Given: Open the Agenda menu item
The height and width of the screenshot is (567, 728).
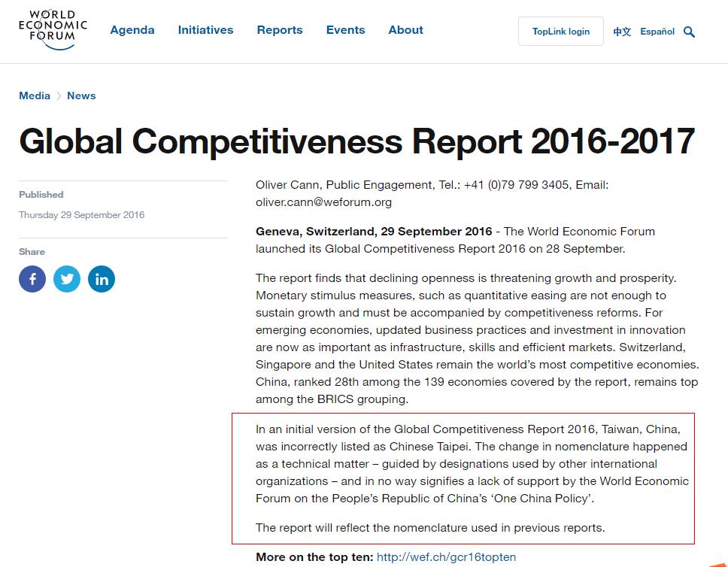Looking at the screenshot, I should click(x=132, y=30).
